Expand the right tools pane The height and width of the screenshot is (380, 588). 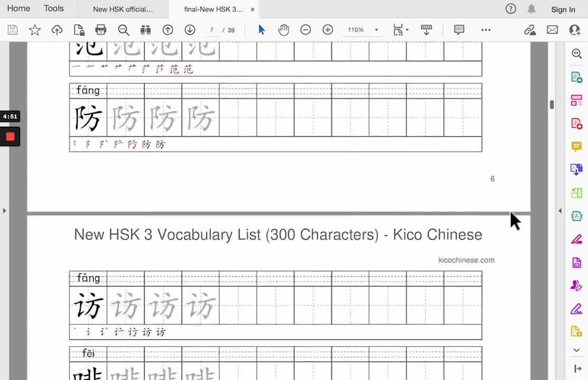[x=577, y=369]
